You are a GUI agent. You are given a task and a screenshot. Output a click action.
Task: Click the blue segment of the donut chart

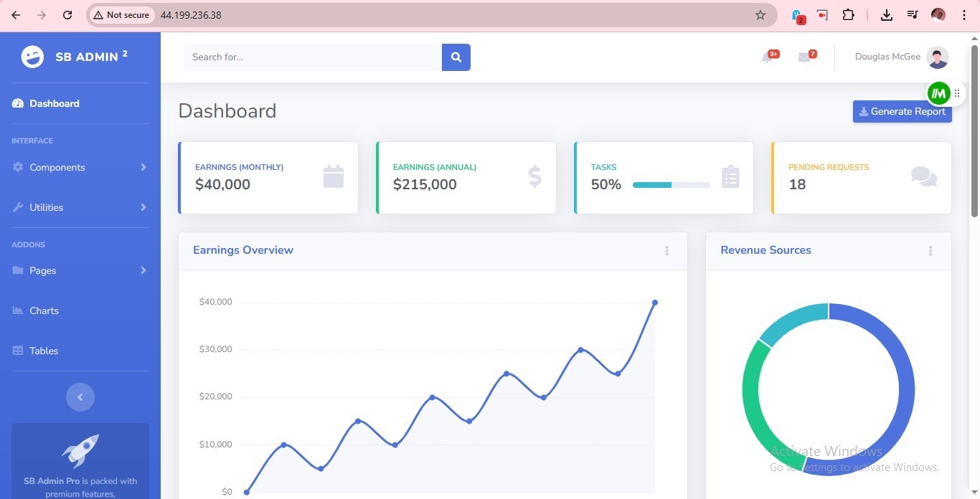906,391
